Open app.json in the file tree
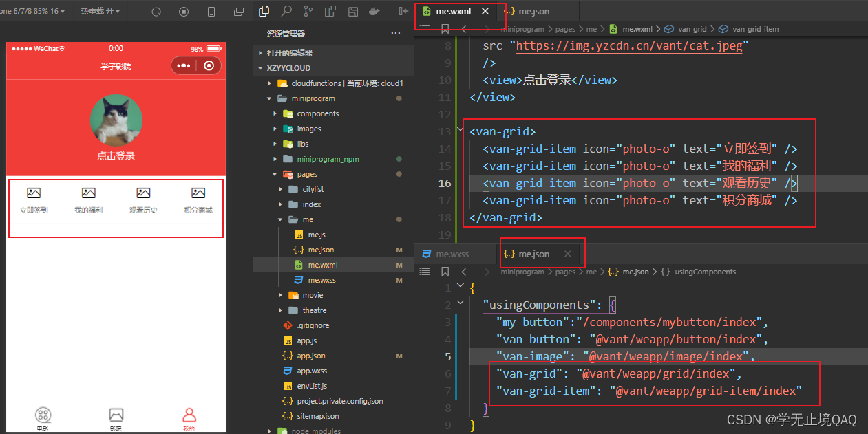Viewport: 868px width, 434px height. click(x=311, y=356)
